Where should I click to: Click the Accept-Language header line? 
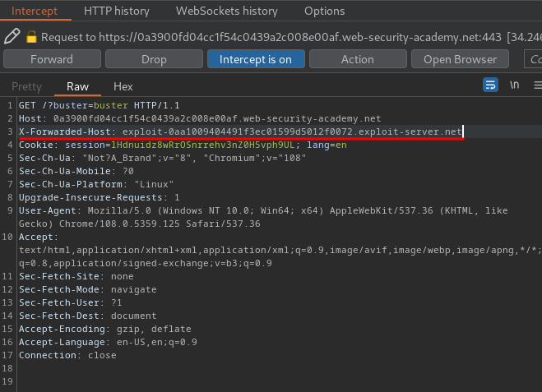coord(108,342)
